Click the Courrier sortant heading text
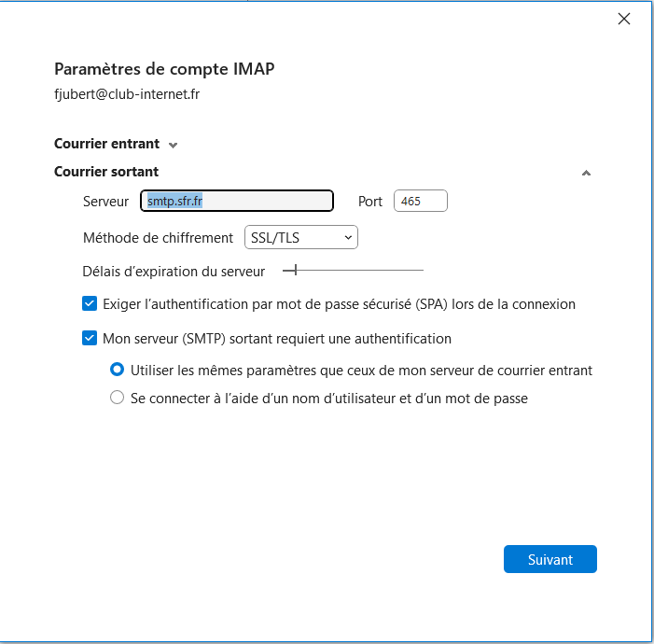This screenshot has width=654, height=644. pos(106,172)
